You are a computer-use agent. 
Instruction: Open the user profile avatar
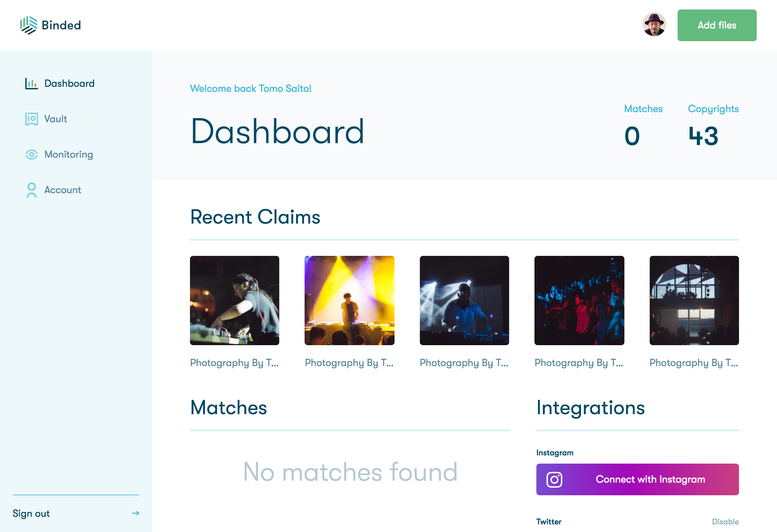(x=654, y=25)
